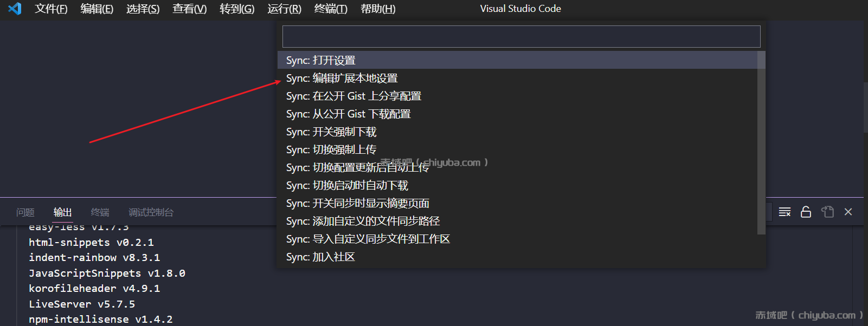
Task: Choose Sync: 添加自定义的文件同步路径
Action: (x=517, y=221)
